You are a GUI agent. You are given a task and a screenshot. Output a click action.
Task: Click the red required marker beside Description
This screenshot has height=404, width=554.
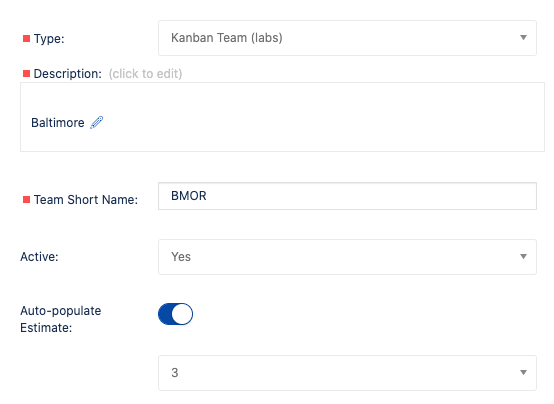(26, 74)
